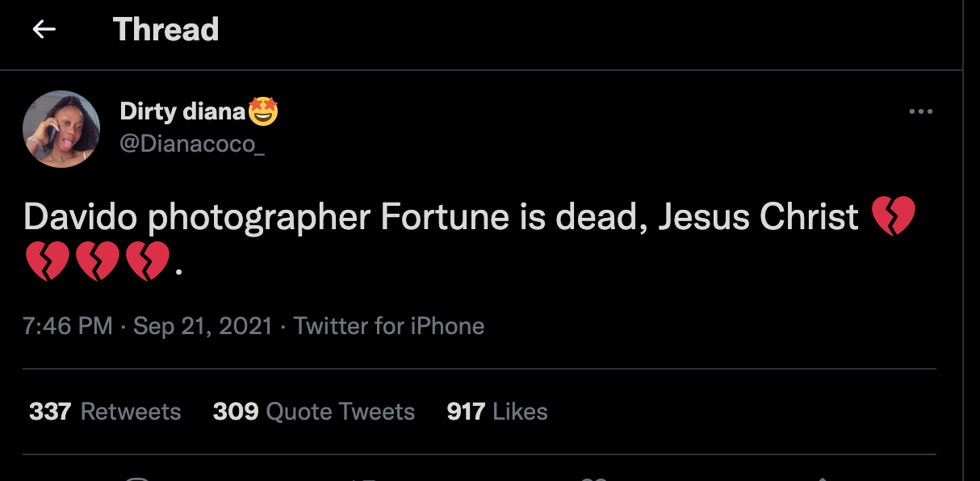This screenshot has height=481, width=980.
Task: Click the broken heart after Jesus Christ
Action: pos(894,216)
